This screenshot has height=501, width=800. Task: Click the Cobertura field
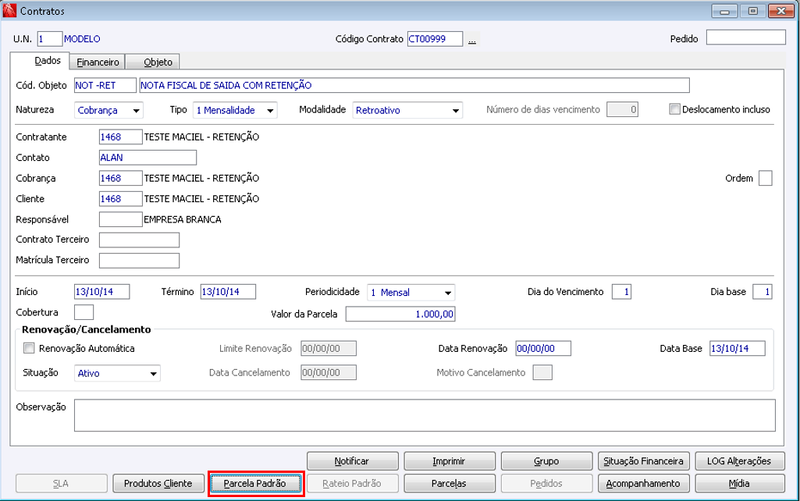click(x=84, y=312)
